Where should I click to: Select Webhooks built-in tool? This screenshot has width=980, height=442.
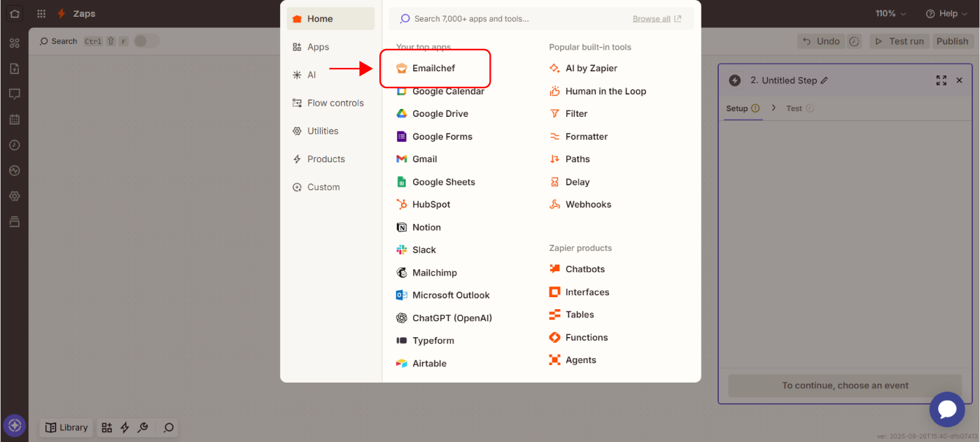[x=588, y=204]
